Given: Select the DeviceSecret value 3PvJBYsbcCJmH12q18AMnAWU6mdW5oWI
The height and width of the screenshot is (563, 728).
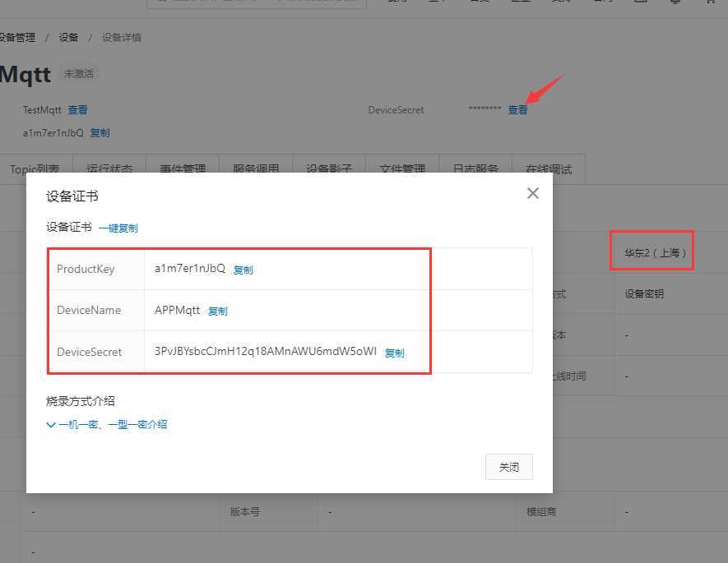Looking at the screenshot, I should (x=265, y=351).
